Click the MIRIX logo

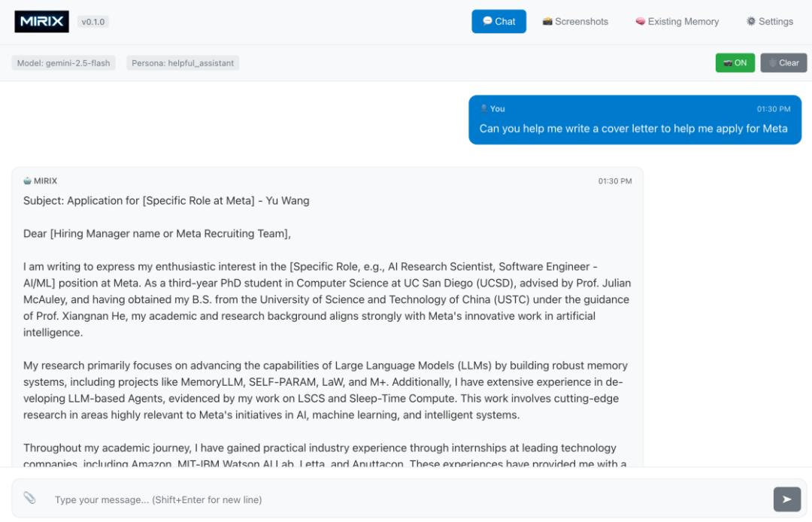point(41,22)
